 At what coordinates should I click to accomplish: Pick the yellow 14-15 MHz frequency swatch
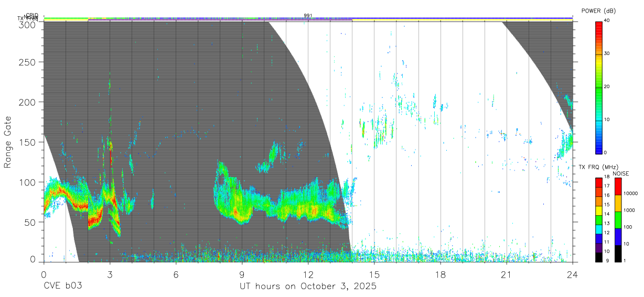coord(598,211)
